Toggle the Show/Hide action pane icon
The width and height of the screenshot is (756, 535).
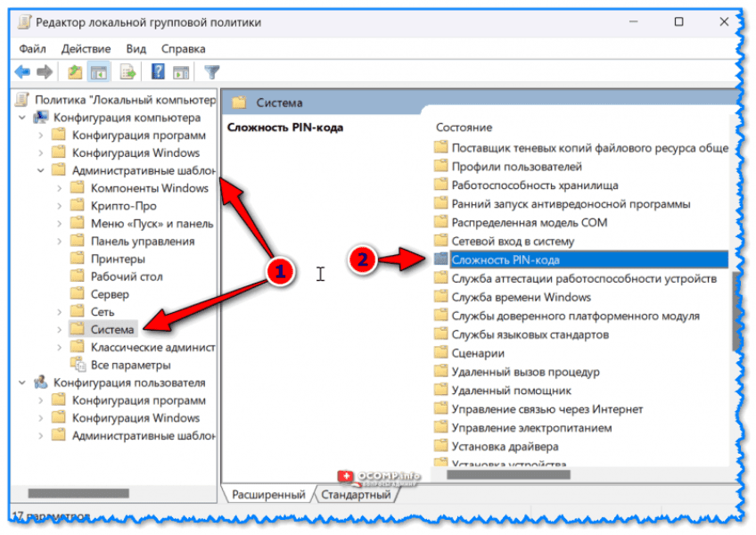[181, 72]
